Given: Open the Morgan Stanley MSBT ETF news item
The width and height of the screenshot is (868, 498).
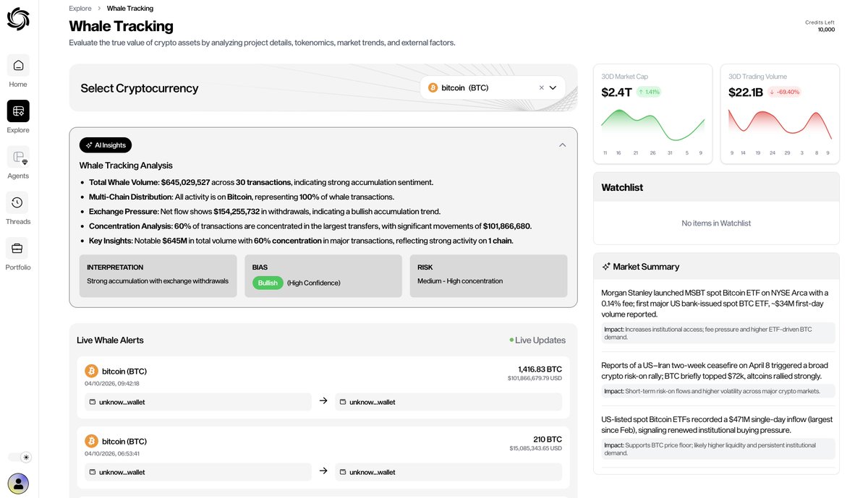Looking at the screenshot, I should 717,315.
